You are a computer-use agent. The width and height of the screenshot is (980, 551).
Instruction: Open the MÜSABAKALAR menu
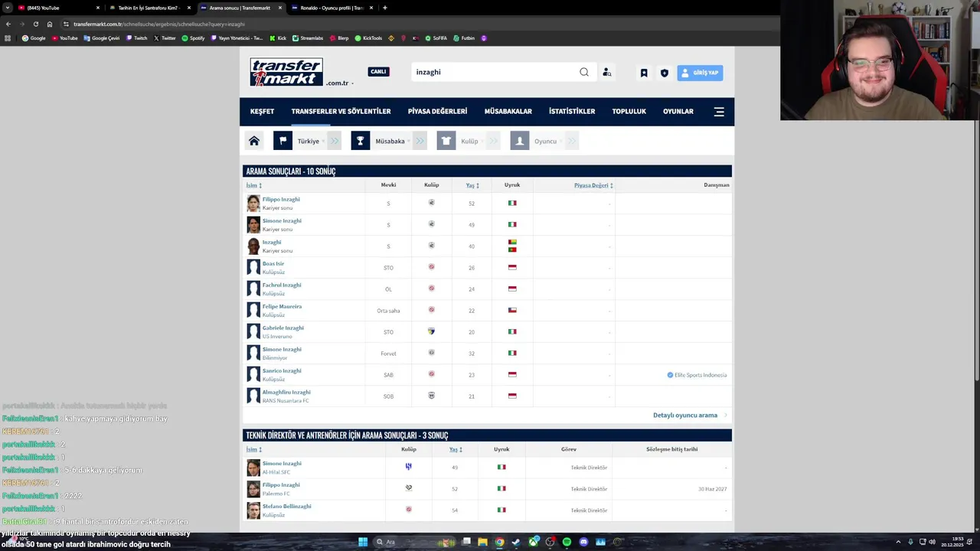click(x=508, y=112)
